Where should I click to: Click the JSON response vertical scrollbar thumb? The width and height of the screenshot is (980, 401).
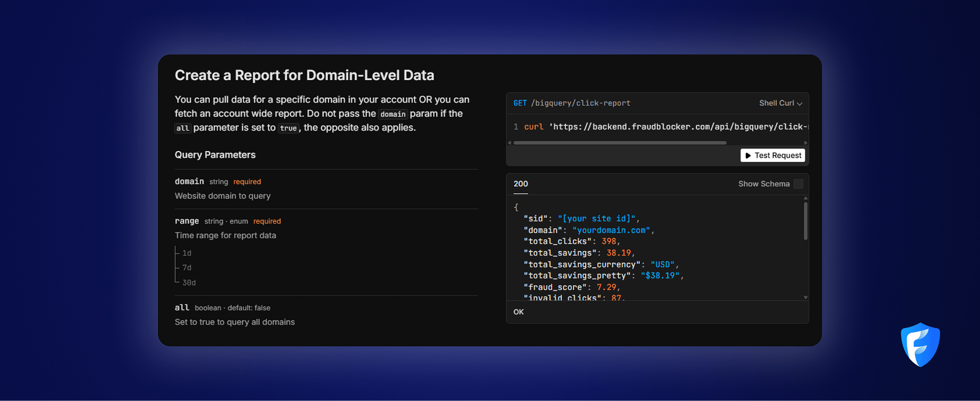(805, 221)
